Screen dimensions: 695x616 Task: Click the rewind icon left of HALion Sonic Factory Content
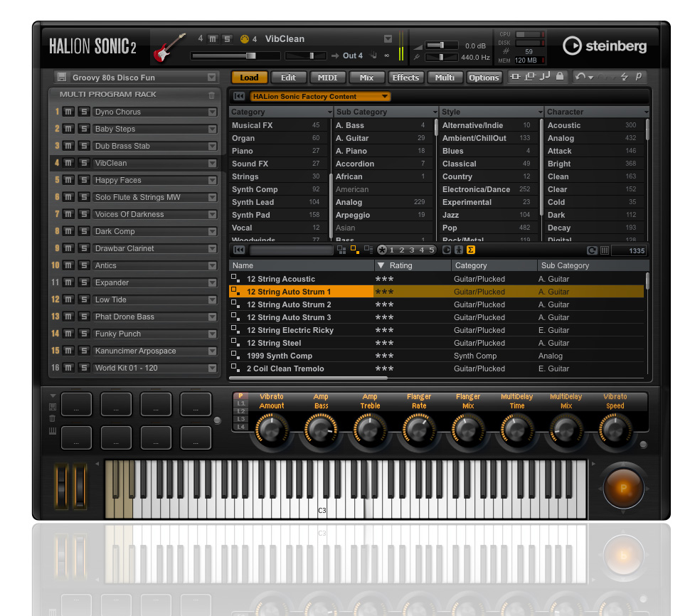(x=239, y=96)
